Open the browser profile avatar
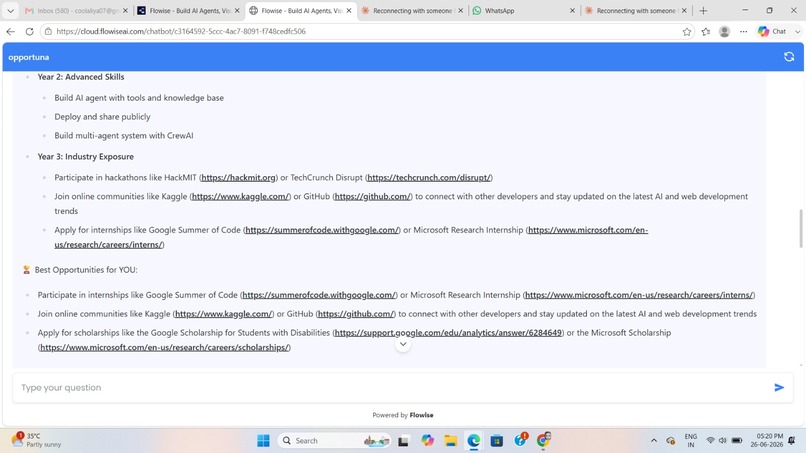Screen dimensions: 806x453 coord(724,31)
